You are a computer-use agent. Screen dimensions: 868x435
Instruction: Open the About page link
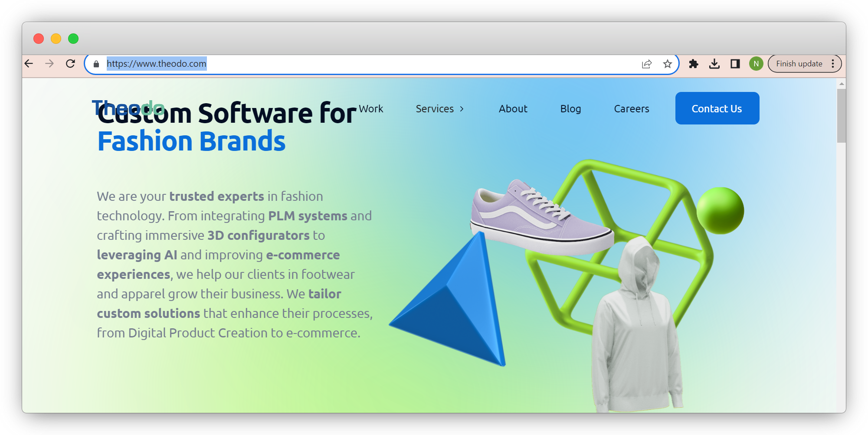point(513,109)
